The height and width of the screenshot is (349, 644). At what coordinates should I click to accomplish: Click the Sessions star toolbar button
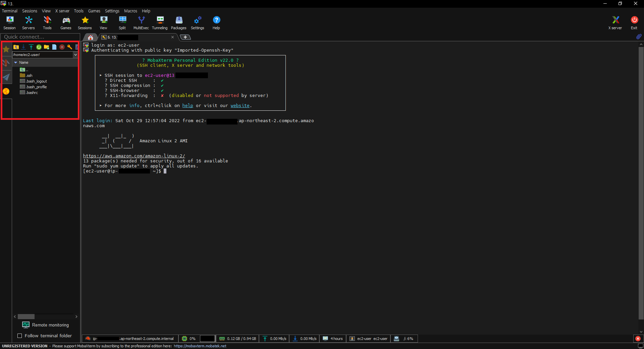(85, 23)
